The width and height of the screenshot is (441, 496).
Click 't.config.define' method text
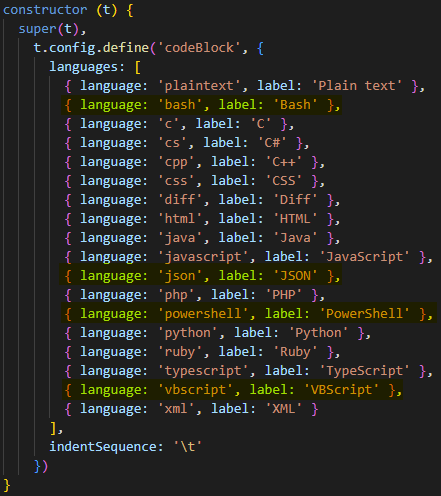(91, 48)
